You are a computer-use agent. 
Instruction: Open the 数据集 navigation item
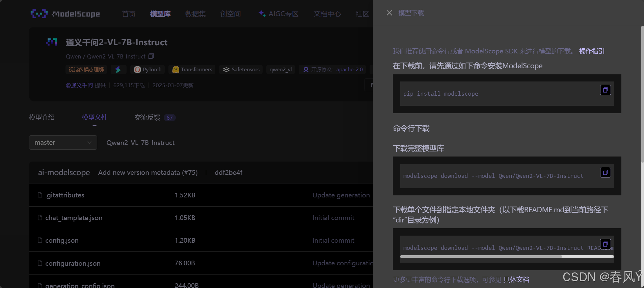point(195,14)
